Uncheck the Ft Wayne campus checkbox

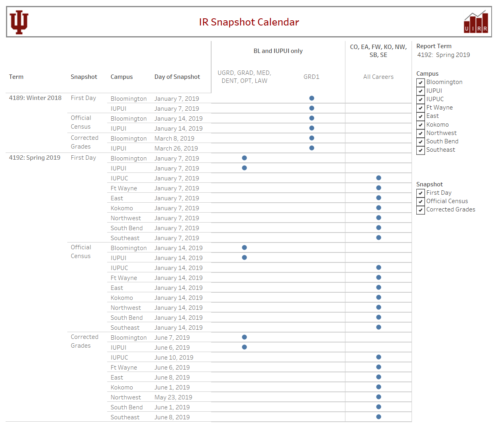tap(420, 108)
